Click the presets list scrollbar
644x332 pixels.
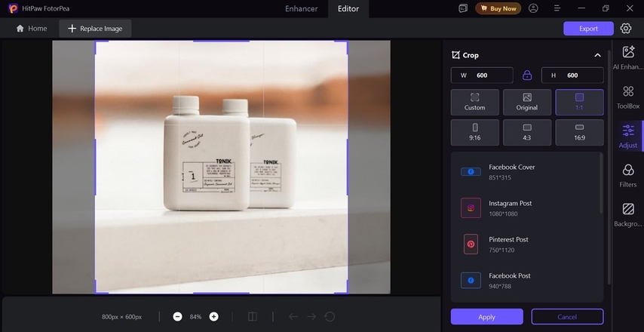click(x=601, y=183)
